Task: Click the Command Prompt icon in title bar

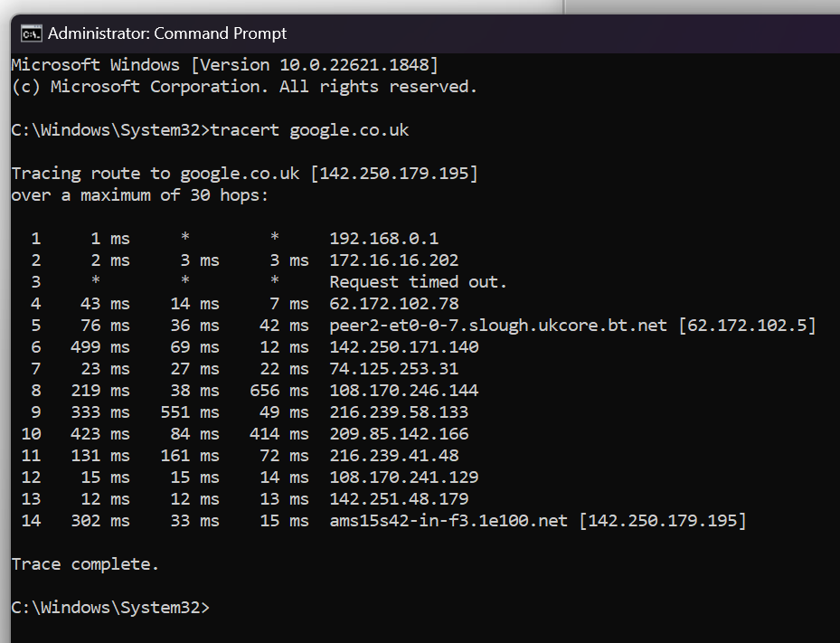Action: point(31,33)
